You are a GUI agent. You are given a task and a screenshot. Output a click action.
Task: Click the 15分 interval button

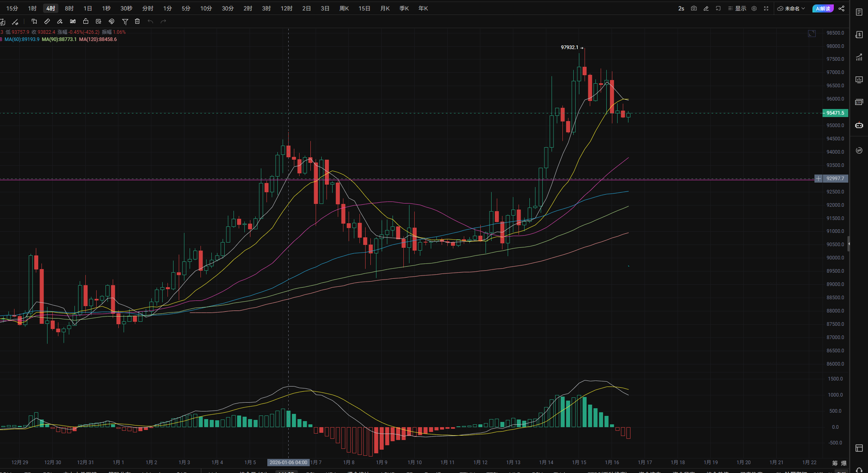click(x=12, y=8)
